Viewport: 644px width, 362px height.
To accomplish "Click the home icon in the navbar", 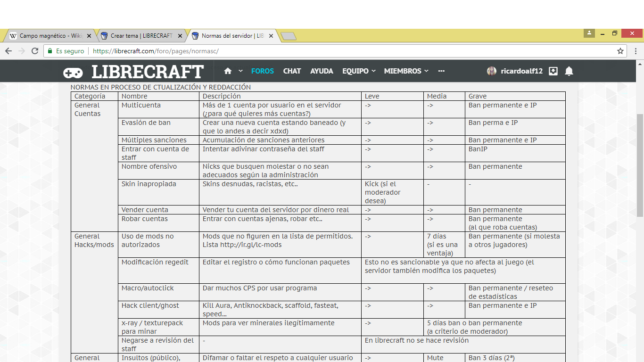I will 228,71.
